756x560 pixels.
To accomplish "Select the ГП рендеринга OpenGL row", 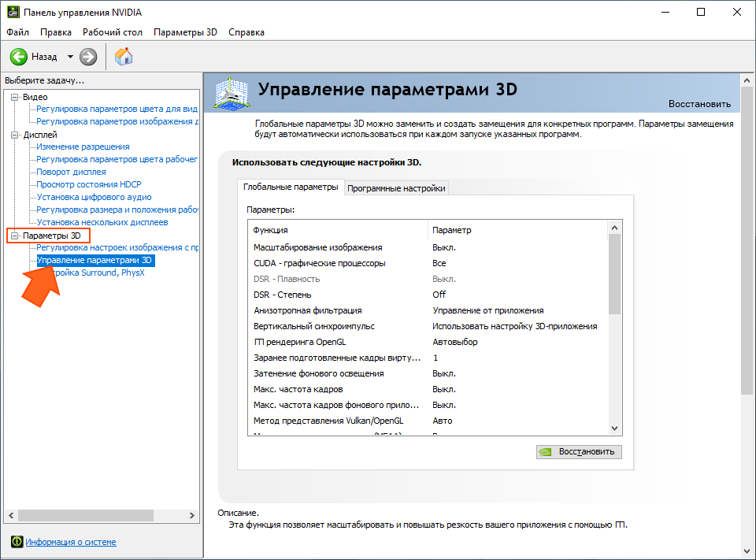I will click(428, 342).
